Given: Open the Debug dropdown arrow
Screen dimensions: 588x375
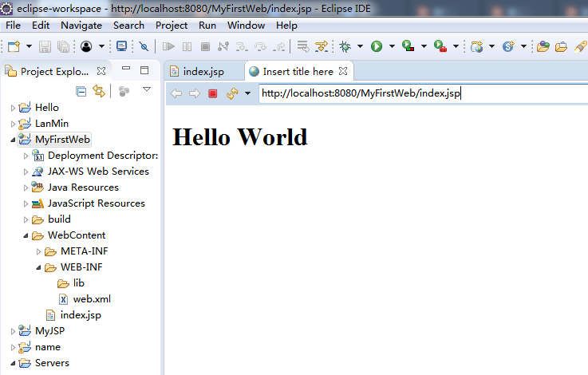Looking at the screenshot, I should point(360,46).
